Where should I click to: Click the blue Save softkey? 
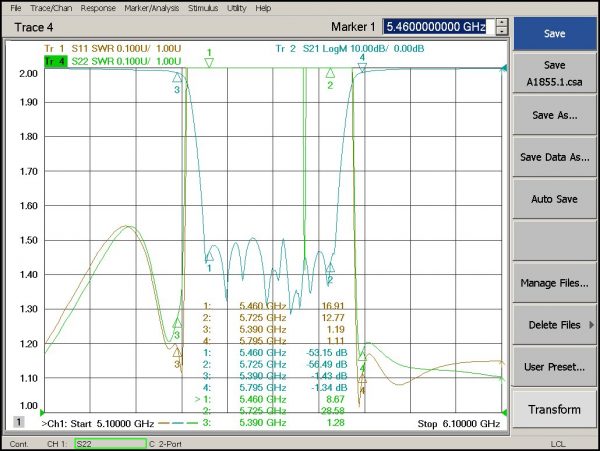pos(554,33)
